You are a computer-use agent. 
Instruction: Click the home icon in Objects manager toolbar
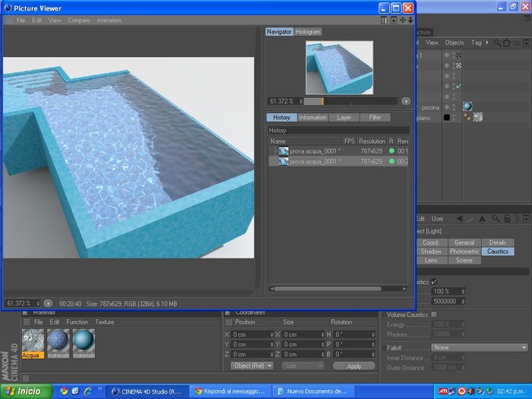[507, 43]
